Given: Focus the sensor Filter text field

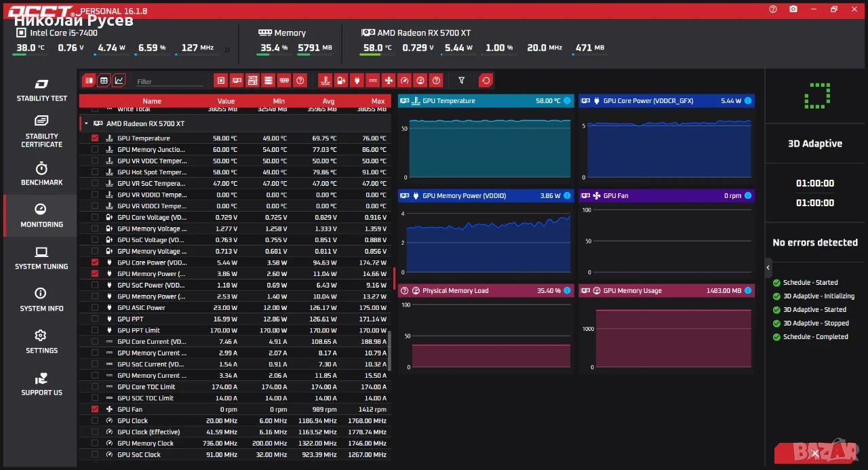Looking at the screenshot, I should [x=170, y=81].
